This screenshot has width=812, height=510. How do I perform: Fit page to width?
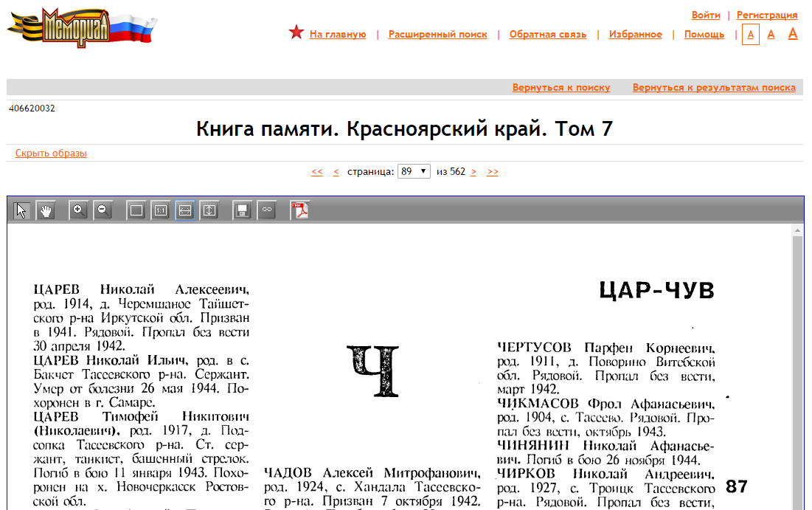pos(185,210)
